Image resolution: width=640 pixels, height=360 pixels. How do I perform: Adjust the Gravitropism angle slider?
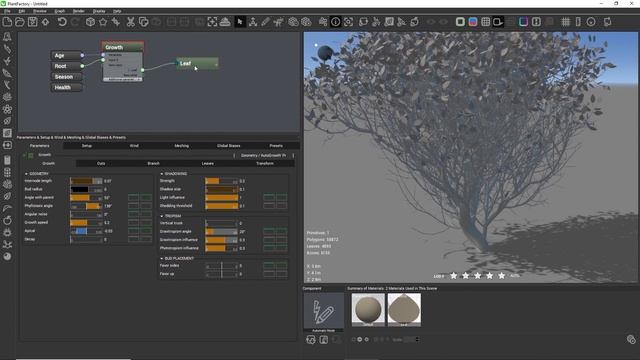click(222, 231)
